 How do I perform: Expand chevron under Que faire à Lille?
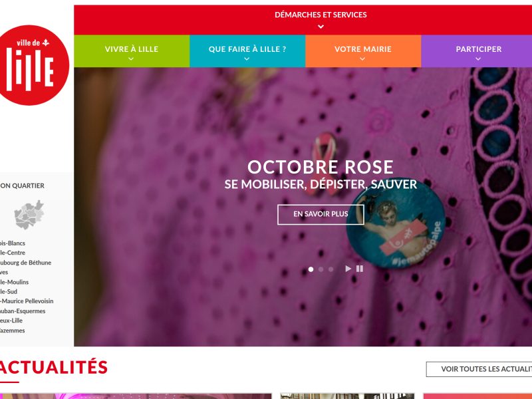click(x=247, y=59)
